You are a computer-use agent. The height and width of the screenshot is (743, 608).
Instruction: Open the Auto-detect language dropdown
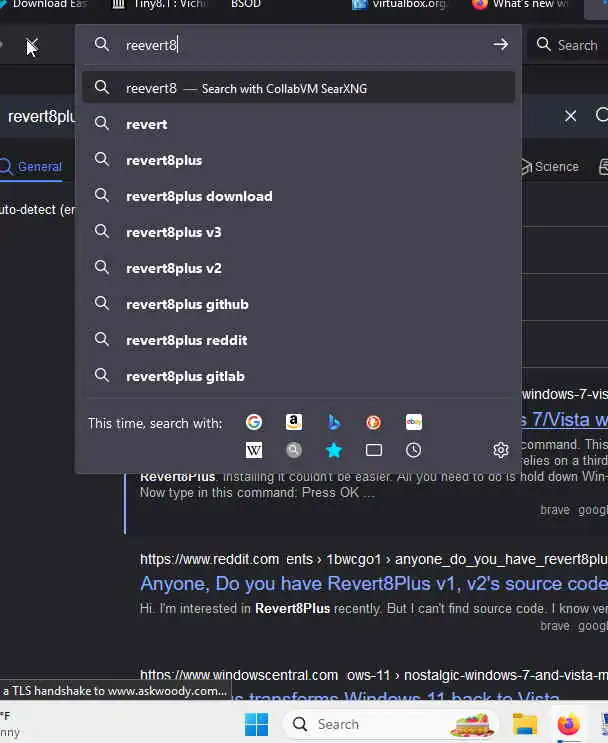click(37, 209)
